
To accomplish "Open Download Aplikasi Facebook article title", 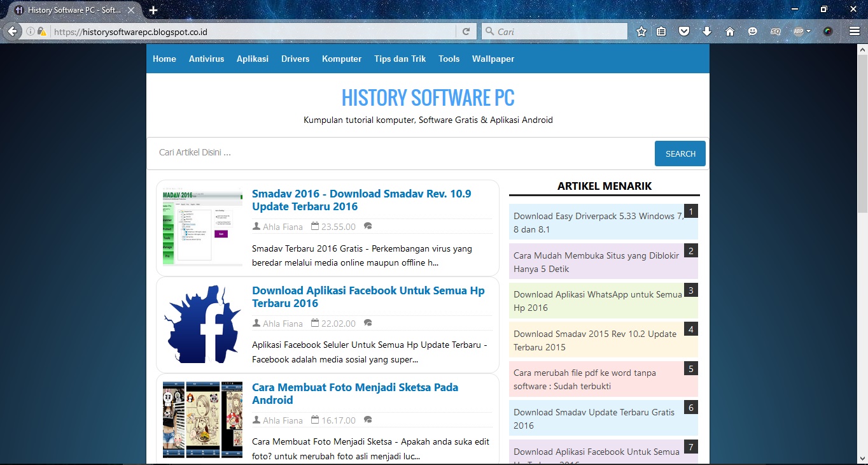I will click(368, 297).
